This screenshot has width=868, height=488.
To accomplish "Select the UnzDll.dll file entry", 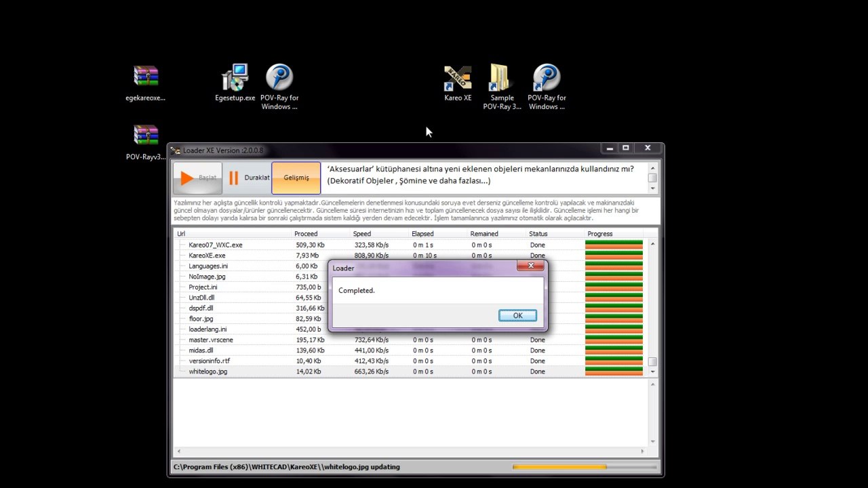I will (x=201, y=298).
